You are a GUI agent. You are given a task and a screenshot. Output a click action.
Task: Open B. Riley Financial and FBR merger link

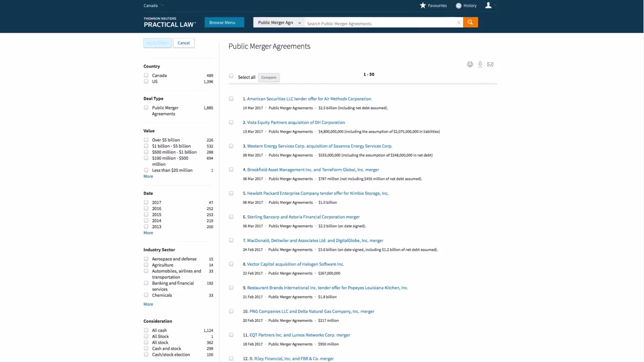(292, 358)
